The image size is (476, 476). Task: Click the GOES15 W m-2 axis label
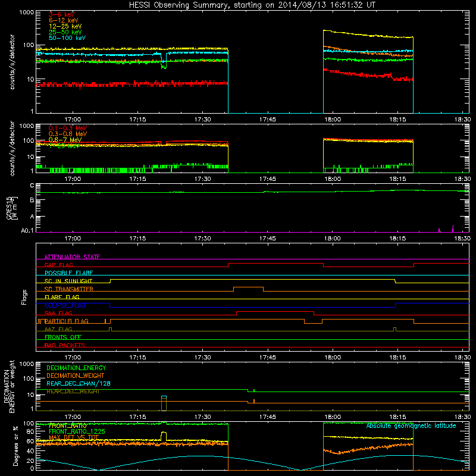tap(12, 208)
